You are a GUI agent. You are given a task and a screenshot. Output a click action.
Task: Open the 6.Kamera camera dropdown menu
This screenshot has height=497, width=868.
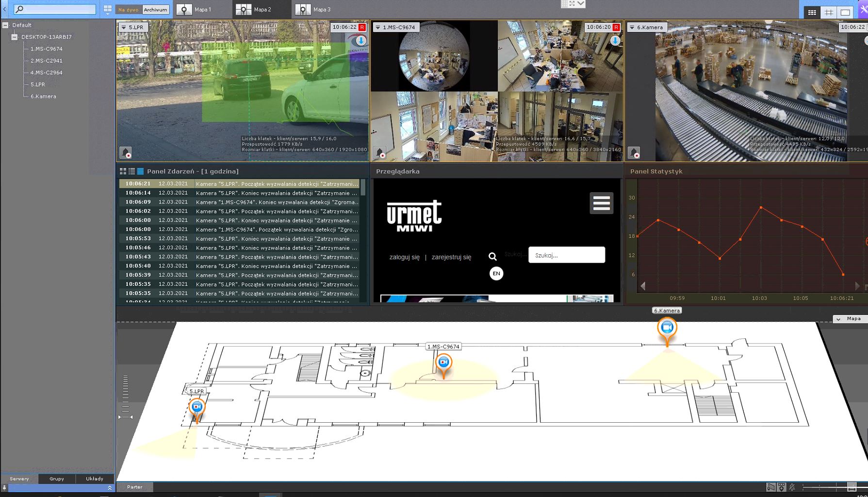(632, 28)
